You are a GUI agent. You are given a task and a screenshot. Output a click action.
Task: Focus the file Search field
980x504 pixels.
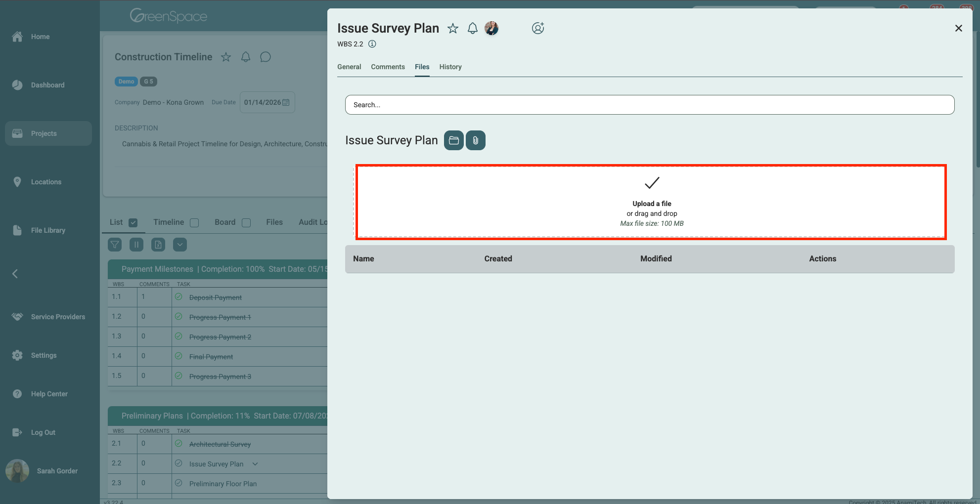[650, 105]
